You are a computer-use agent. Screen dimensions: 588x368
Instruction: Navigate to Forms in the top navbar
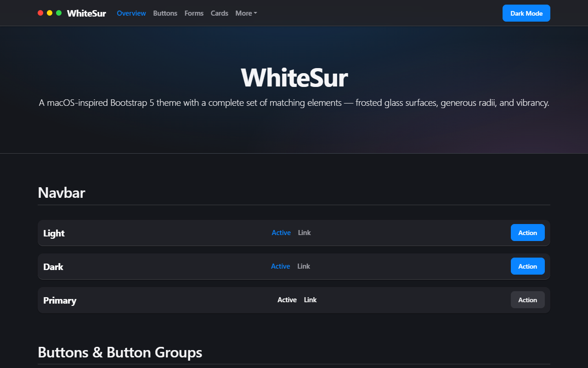tap(194, 13)
